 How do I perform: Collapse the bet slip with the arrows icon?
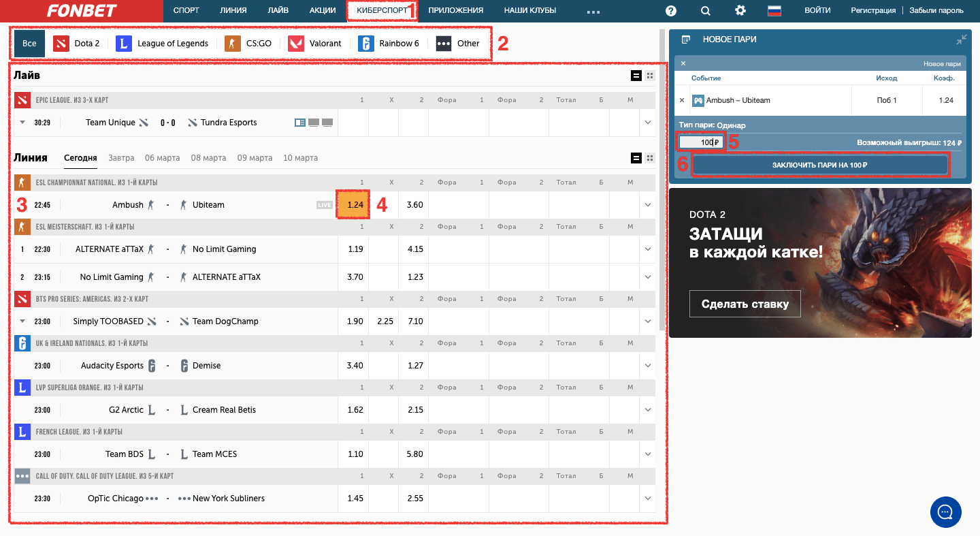(961, 40)
